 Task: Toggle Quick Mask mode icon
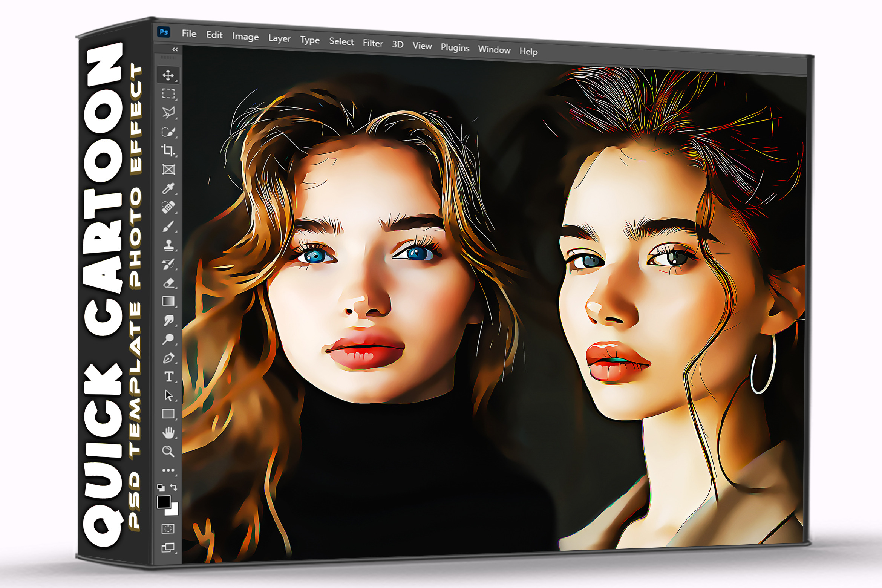click(x=168, y=529)
